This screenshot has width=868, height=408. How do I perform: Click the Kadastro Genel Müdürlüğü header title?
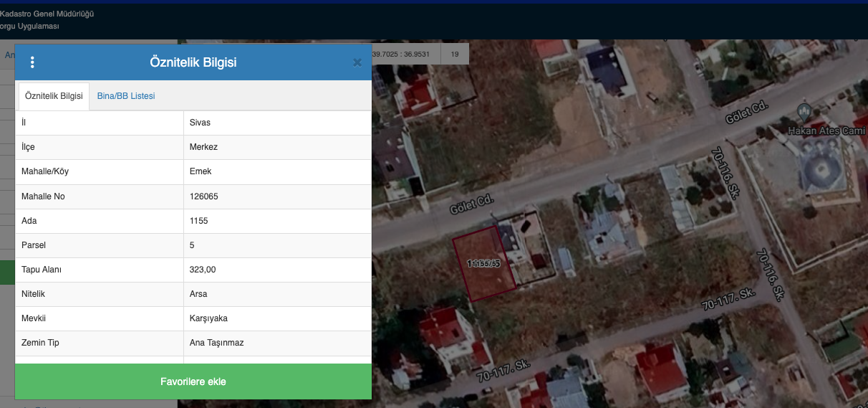pos(47,14)
